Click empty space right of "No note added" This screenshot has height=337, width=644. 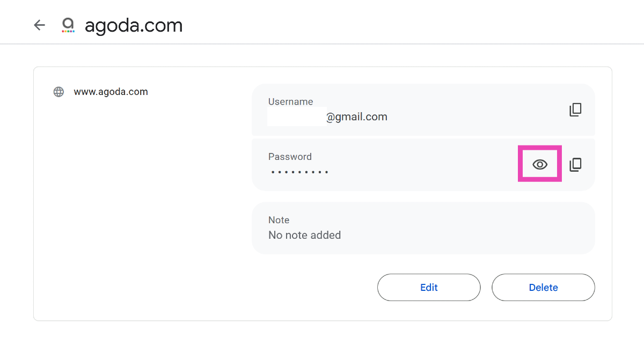tap(462, 235)
